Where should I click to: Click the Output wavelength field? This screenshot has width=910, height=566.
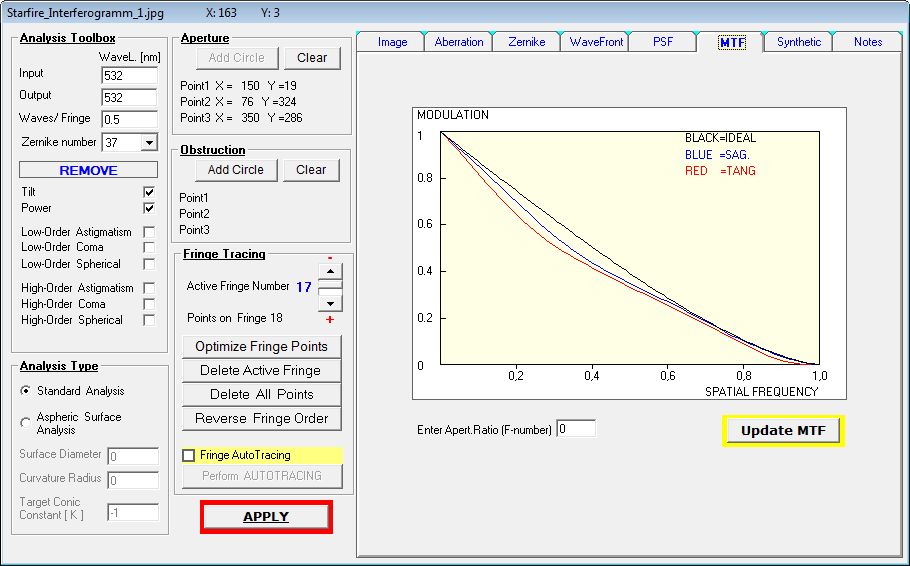tap(129, 97)
